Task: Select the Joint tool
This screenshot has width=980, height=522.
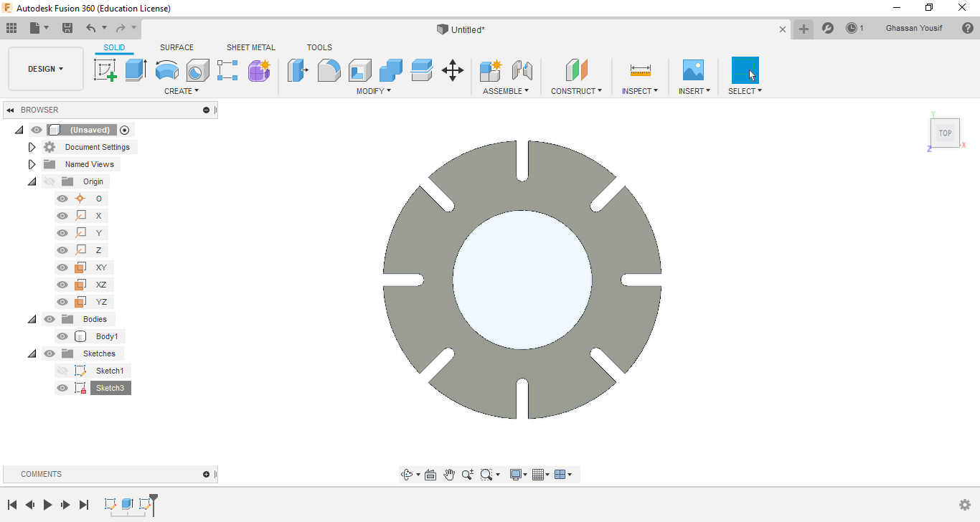Action: [522, 70]
